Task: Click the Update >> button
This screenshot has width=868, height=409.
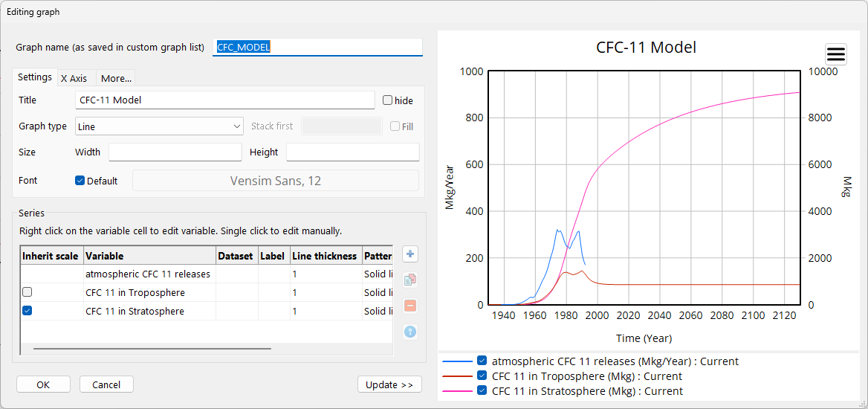Action: [x=389, y=384]
